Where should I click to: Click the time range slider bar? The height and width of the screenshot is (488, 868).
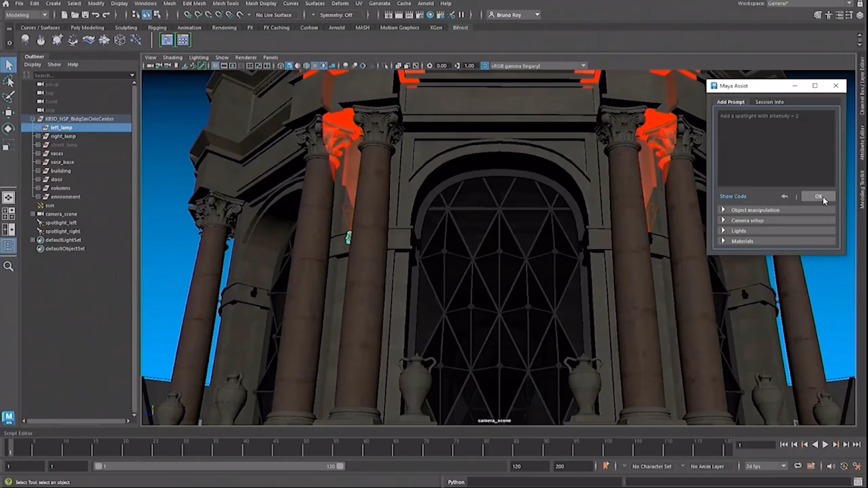click(217, 466)
